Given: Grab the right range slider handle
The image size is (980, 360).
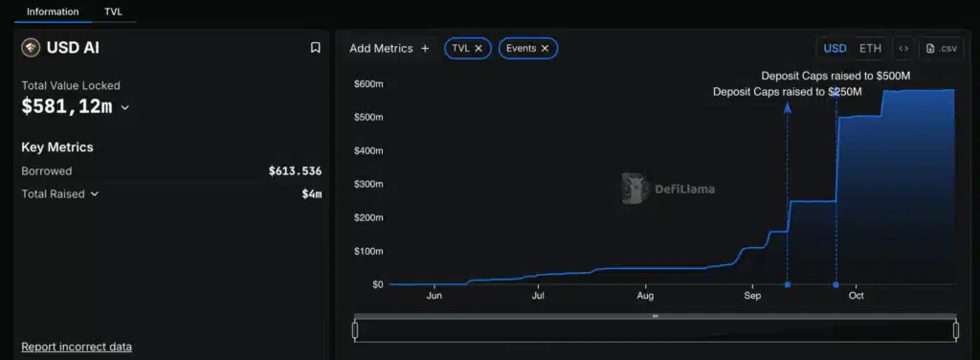Looking at the screenshot, I should tap(956, 330).
